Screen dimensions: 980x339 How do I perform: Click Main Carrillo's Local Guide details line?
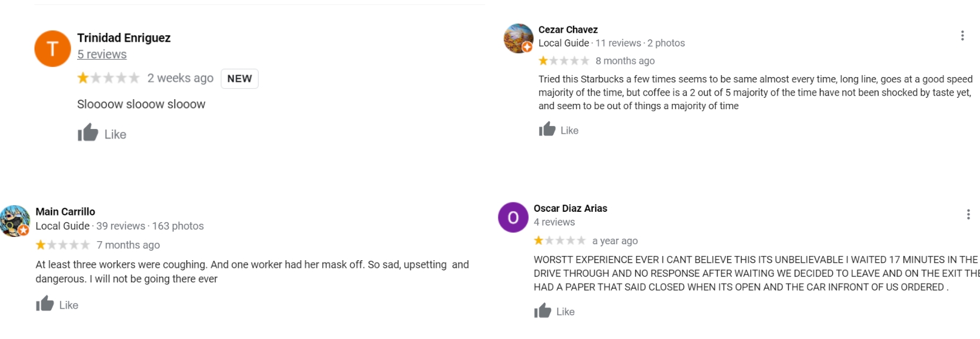[x=120, y=226]
